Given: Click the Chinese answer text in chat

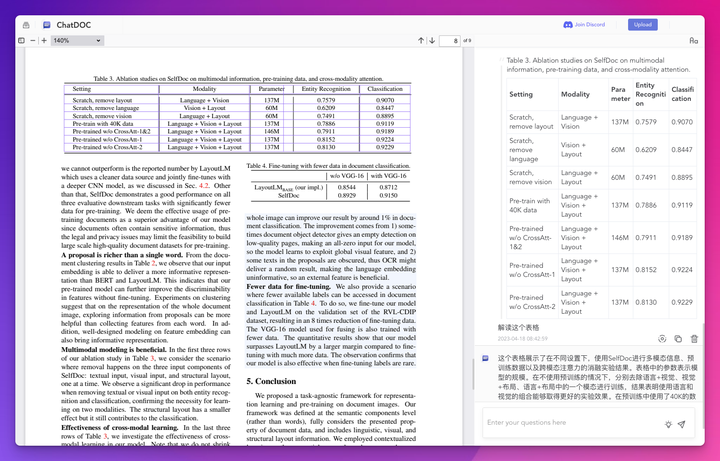Looking at the screenshot, I should click(596, 377).
